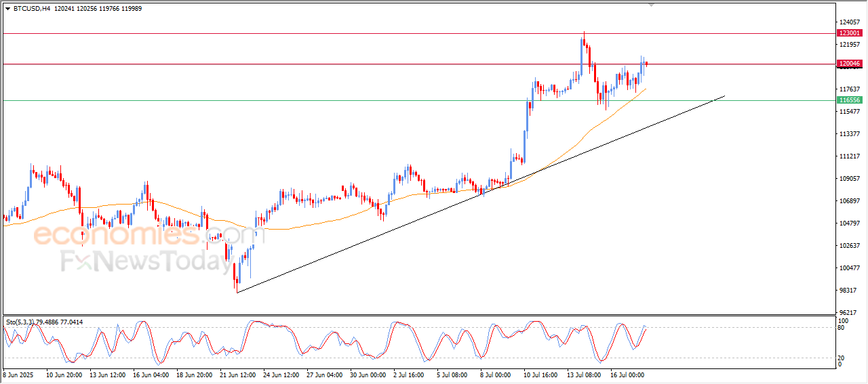Open the small arrow menu before BTCUSD,H4

click(7, 9)
